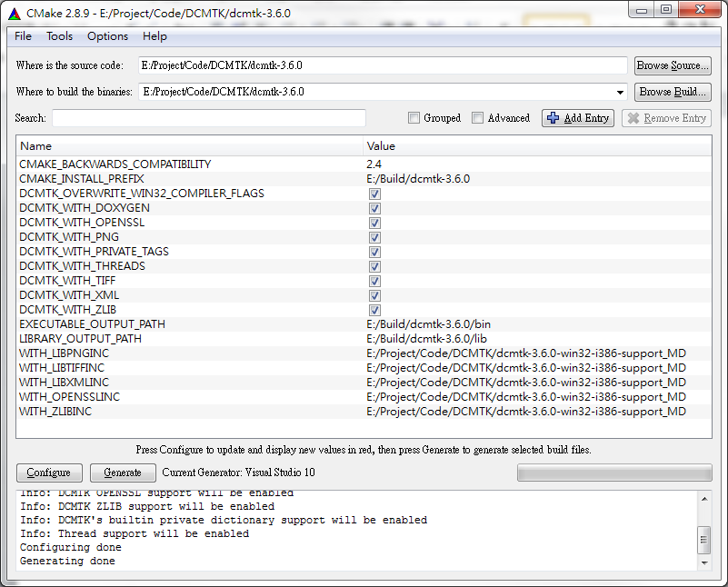Select CMAKE_BACKWARDS_COMPATIBILITY row name
The width and height of the screenshot is (728, 587).
(115, 164)
